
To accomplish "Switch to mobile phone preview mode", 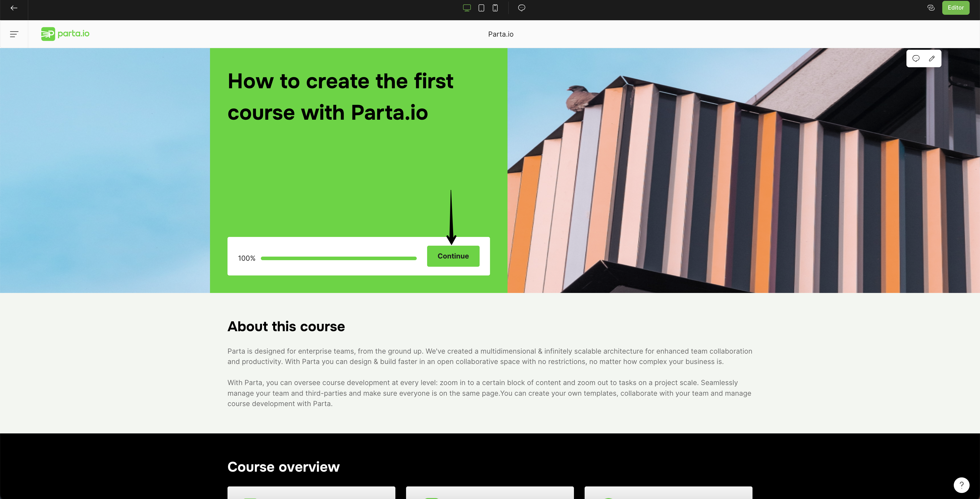I will click(x=495, y=8).
